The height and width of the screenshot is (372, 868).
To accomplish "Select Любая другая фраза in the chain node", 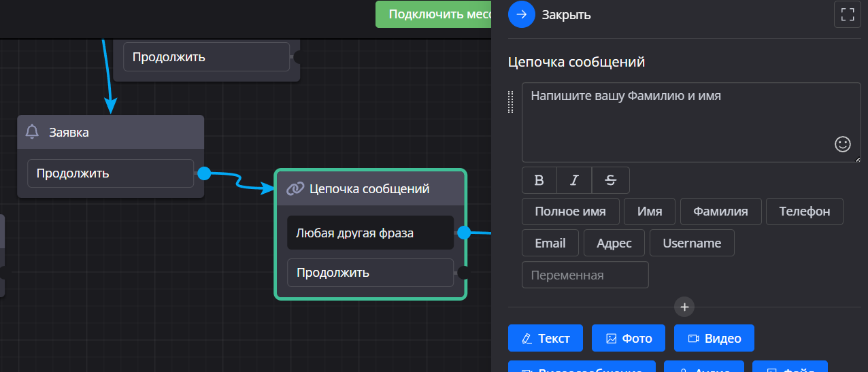I will [370, 233].
